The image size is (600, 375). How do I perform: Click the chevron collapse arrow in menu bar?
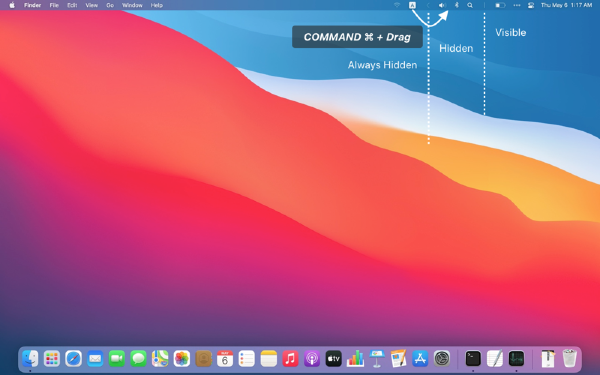(428, 5)
